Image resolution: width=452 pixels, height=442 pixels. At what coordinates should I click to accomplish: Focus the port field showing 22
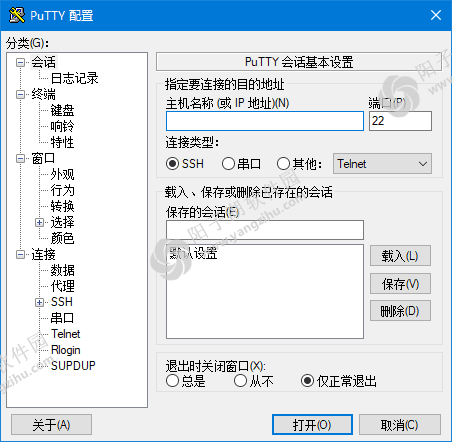(x=400, y=121)
